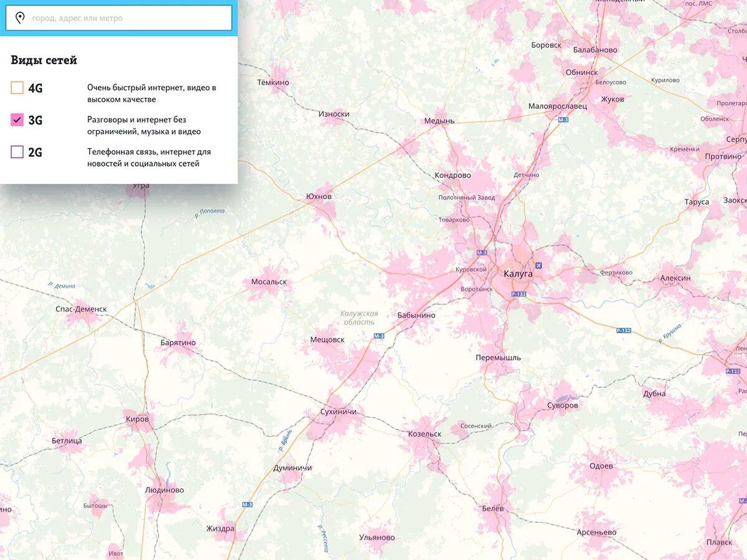Click the Бабынино label
The width and height of the screenshot is (747, 560).
416,315
